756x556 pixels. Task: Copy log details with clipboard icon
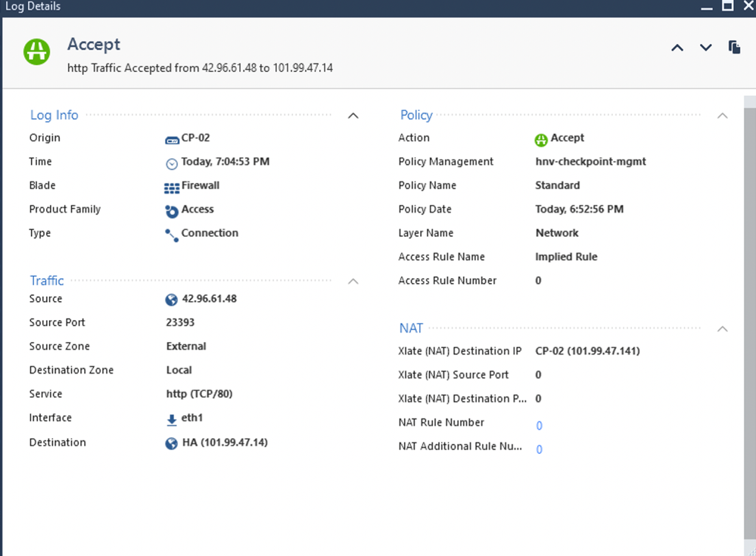tap(734, 47)
